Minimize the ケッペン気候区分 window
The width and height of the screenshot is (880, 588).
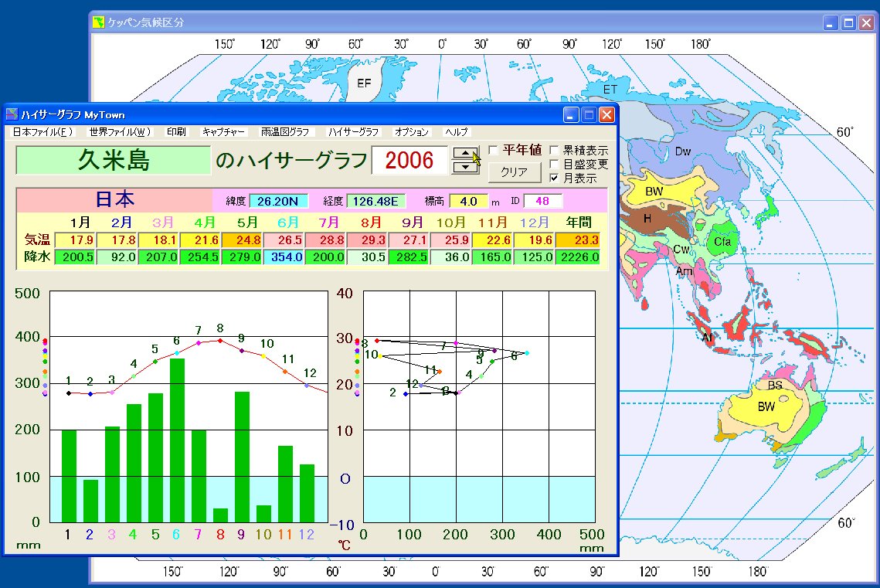tap(831, 23)
